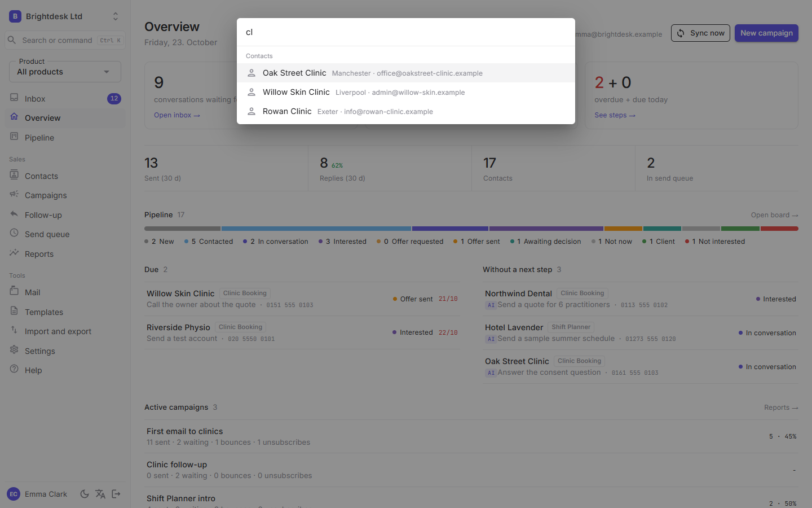Image resolution: width=812 pixels, height=508 pixels.
Task: Click the blue Contacted pipeline bar segment
Action: 316,229
